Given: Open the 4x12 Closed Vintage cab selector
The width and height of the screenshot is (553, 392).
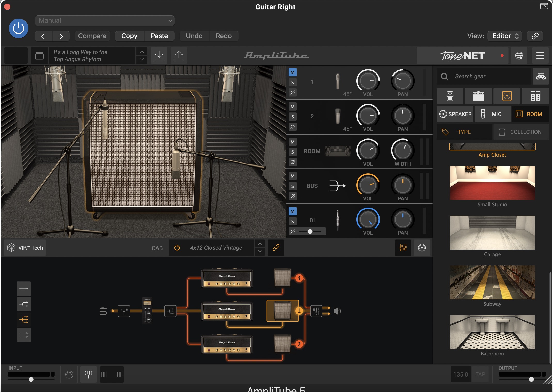Looking at the screenshot, I should 216,248.
